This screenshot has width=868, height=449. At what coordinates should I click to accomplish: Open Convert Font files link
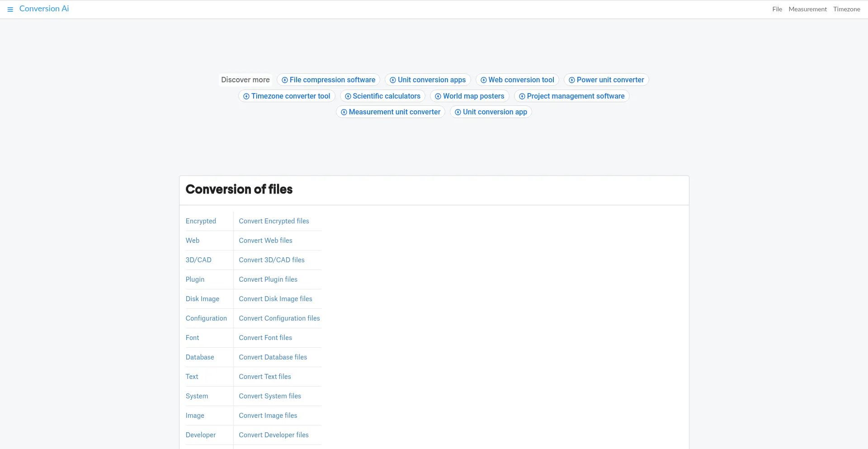click(265, 338)
